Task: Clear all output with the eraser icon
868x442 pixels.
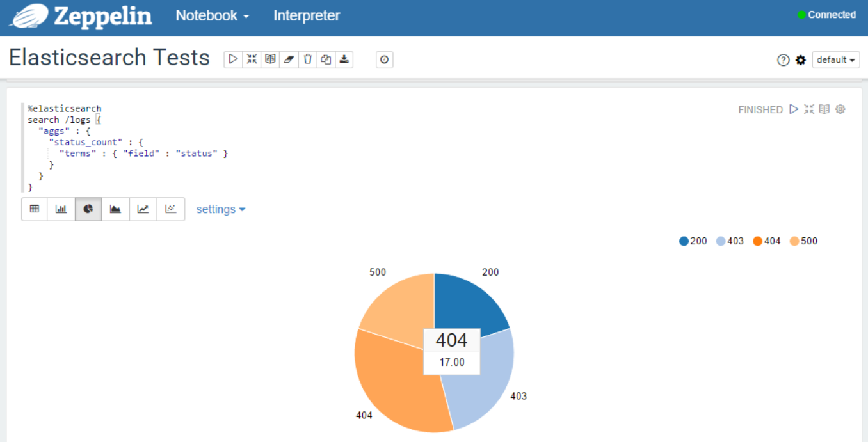Action: coord(289,59)
